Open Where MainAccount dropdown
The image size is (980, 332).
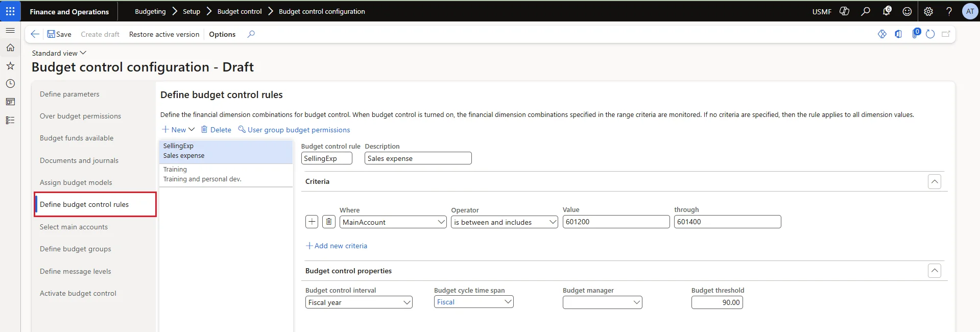[x=393, y=222]
